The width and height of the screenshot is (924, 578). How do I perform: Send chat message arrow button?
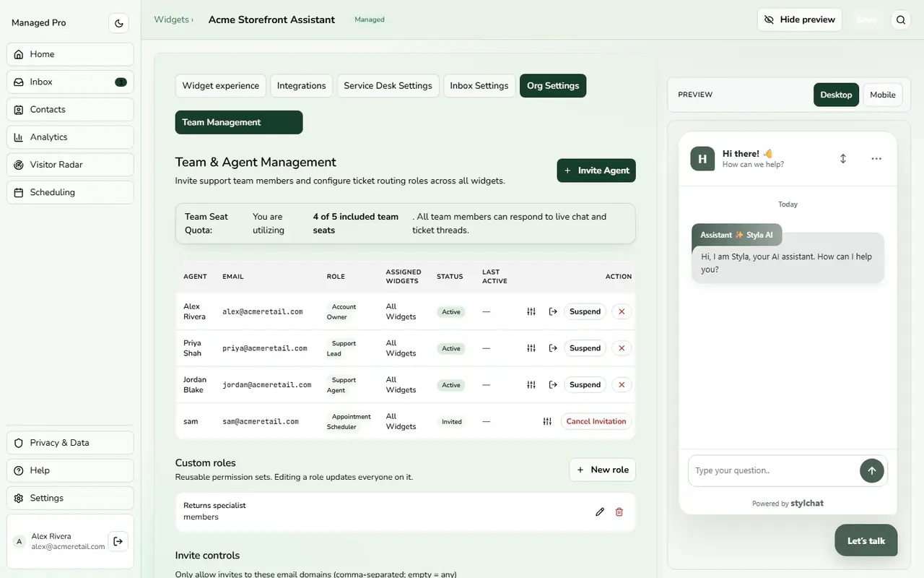[871, 470]
